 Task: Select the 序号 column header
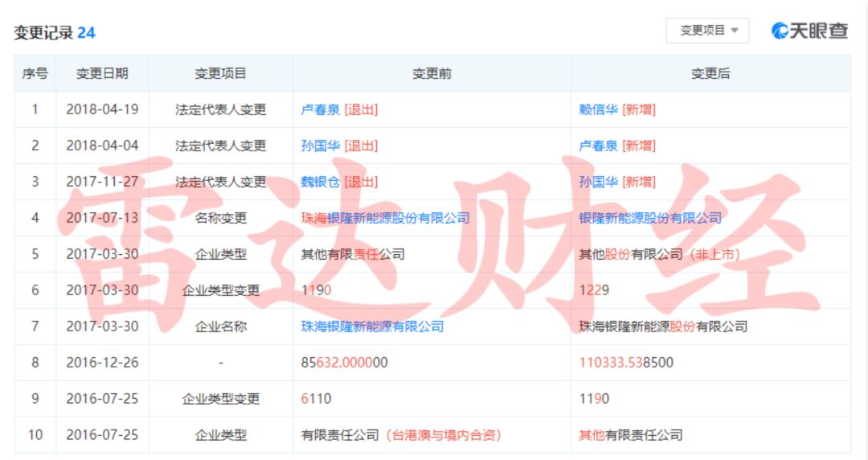[35, 73]
